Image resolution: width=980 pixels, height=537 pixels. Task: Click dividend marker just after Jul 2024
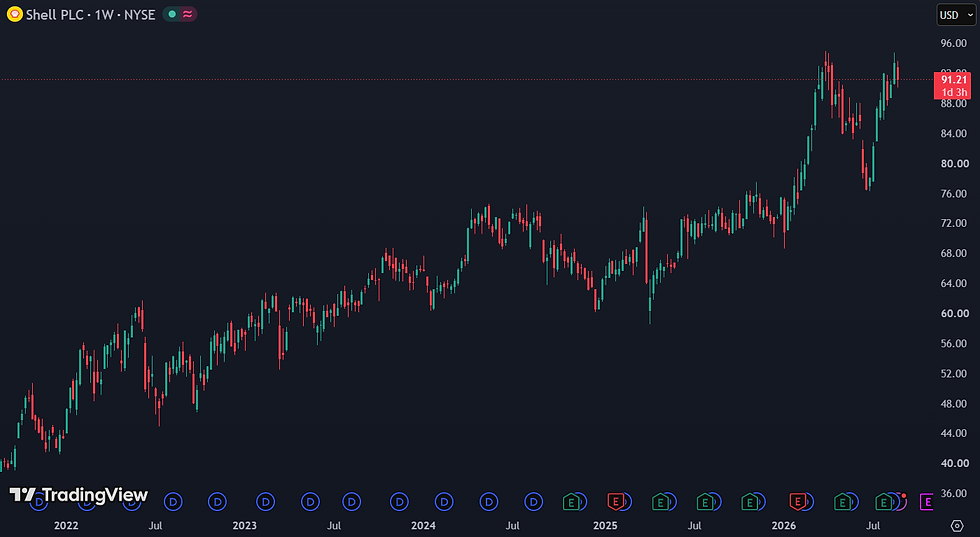tap(533, 501)
